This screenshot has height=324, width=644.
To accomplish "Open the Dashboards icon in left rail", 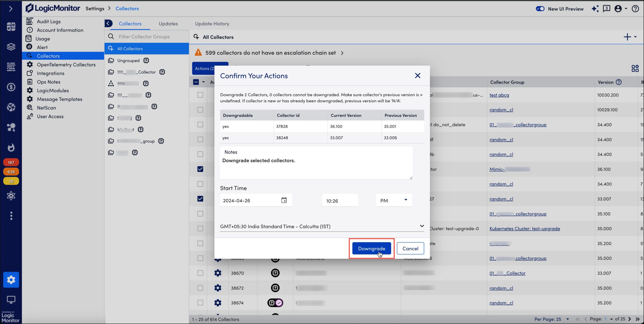I will pos(11,26).
